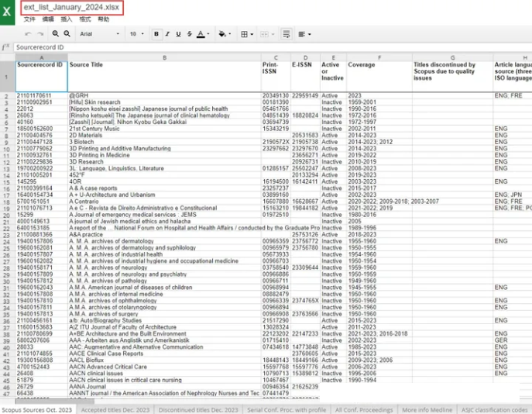532x414 pixels.
Task: Select row 1 header
Action: 7,77
